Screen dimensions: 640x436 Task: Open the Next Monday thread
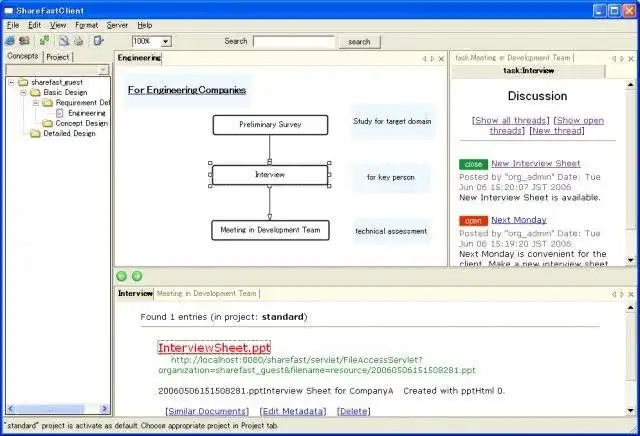[x=518, y=220]
